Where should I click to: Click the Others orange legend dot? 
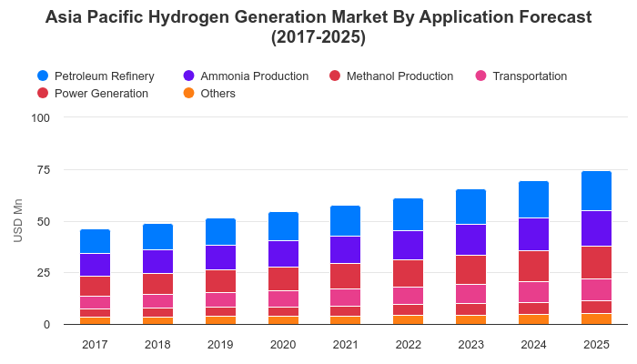(189, 93)
